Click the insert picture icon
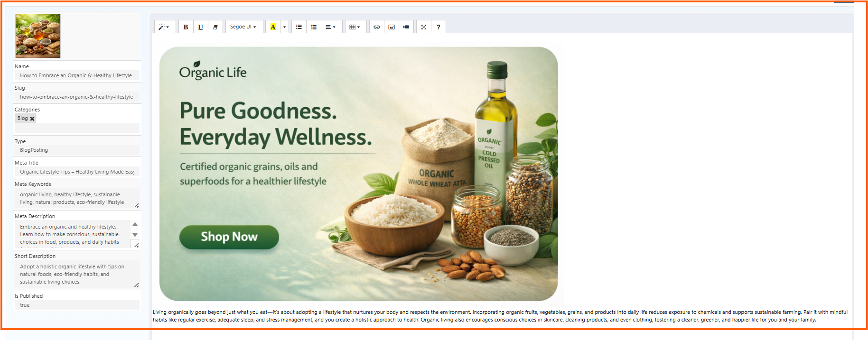 (392, 27)
